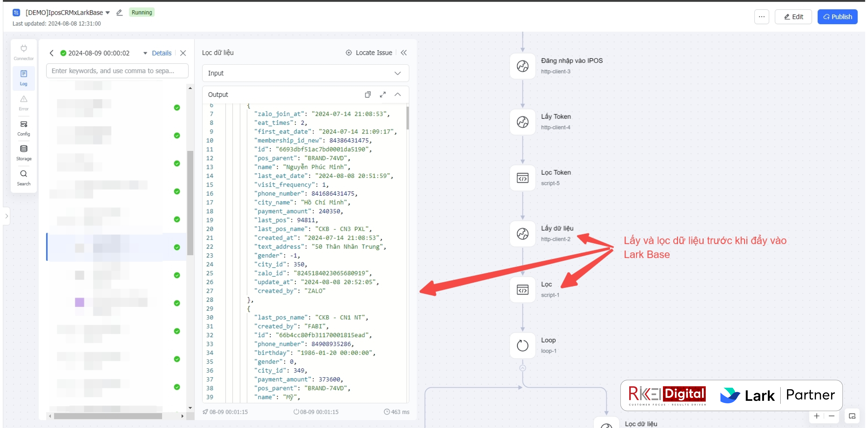Click the Publish button
Image resolution: width=868 pixels, height=428 pixels.
[x=837, y=17]
